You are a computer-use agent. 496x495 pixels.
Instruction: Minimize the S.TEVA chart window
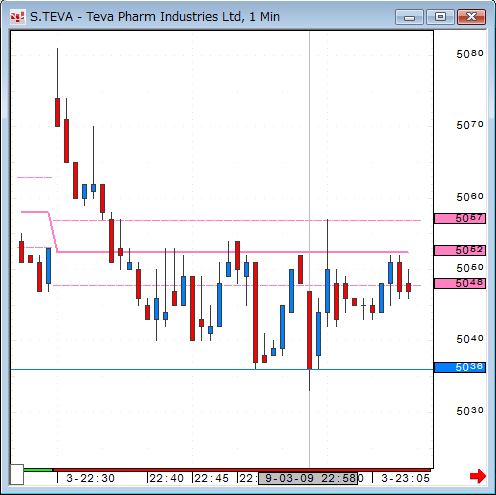point(409,17)
